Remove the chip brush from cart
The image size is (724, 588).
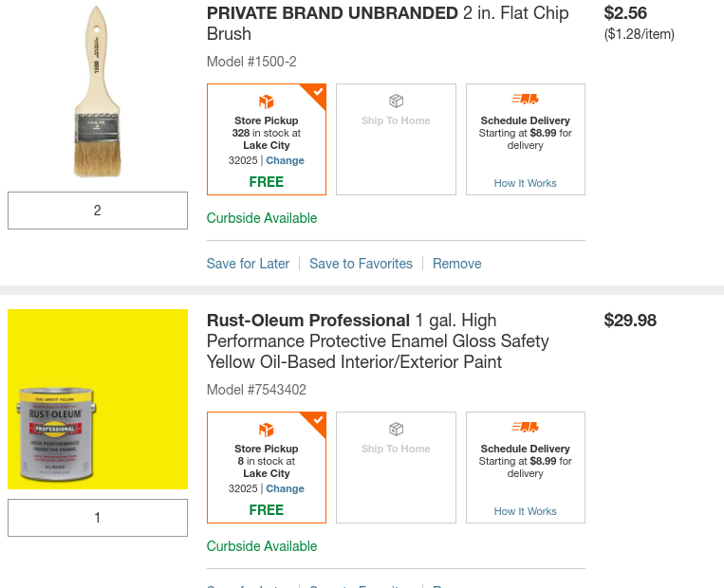coord(457,264)
